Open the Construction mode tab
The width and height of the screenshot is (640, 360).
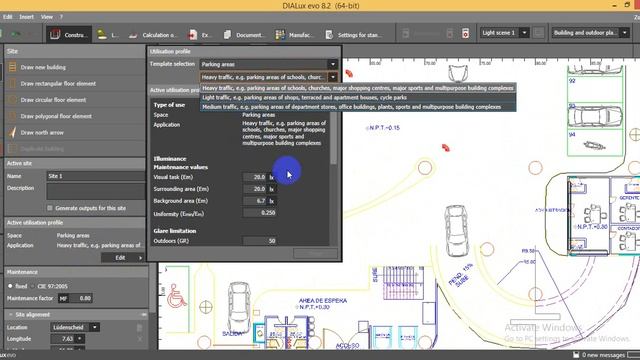[x=69, y=35]
